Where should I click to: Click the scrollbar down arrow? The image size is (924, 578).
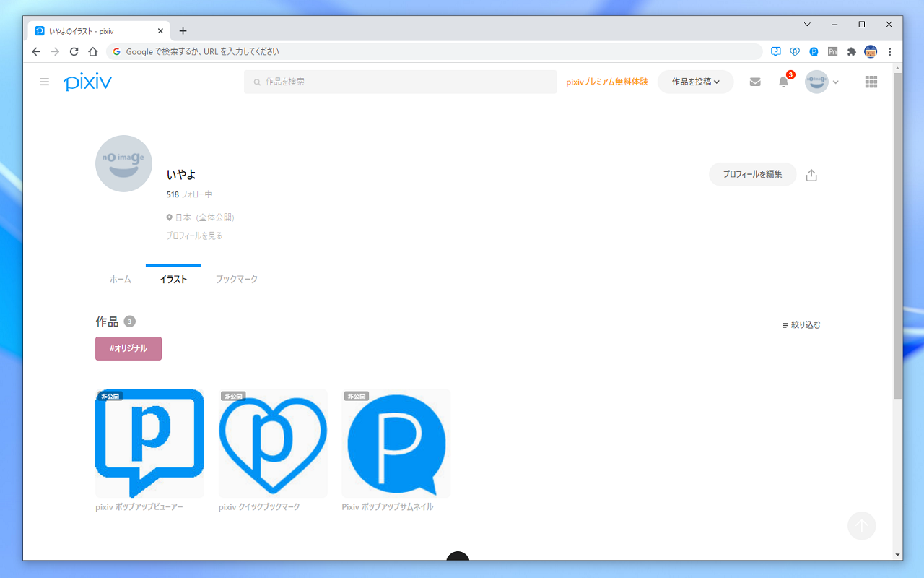[x=897, y=555]
